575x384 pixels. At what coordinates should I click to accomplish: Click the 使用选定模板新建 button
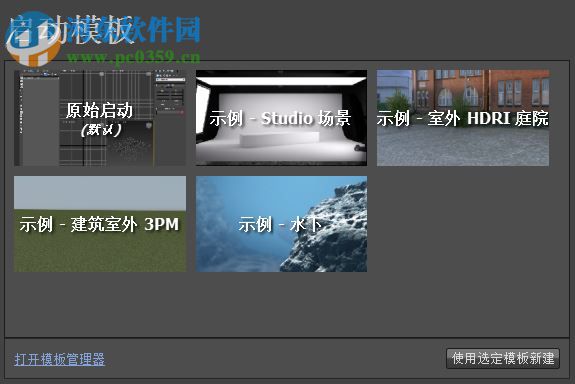click(503, 358)
